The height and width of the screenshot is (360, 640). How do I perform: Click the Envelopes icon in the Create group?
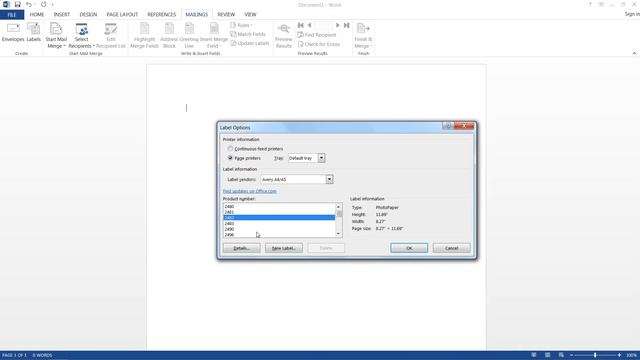[13, 33]
